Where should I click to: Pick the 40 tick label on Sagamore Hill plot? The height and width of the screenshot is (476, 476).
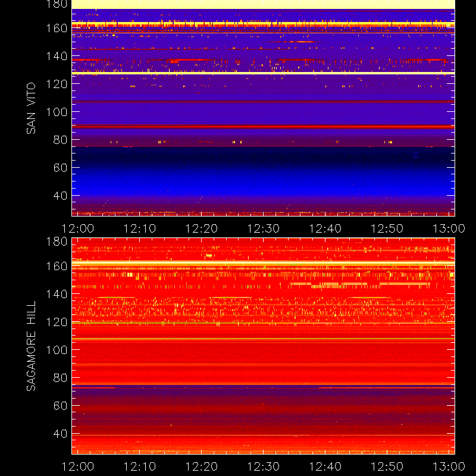[x=60, y=434]
